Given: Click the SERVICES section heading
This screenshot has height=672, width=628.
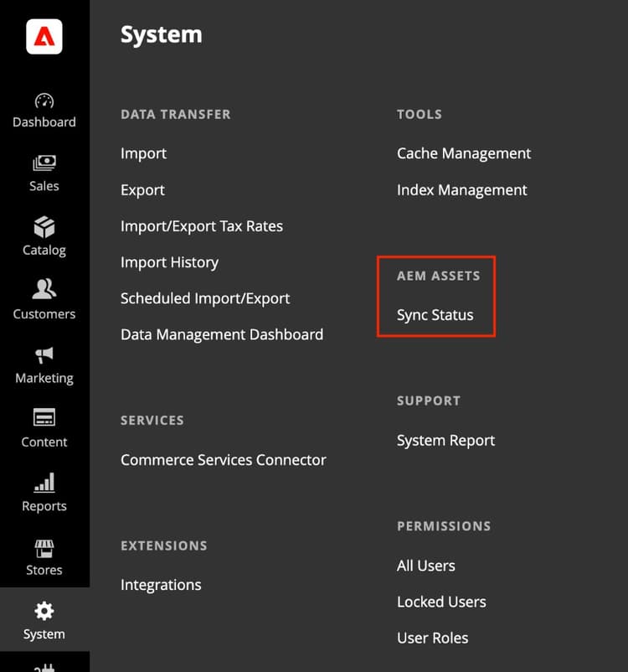Looking at the screenshot, I should click(152, 421).
